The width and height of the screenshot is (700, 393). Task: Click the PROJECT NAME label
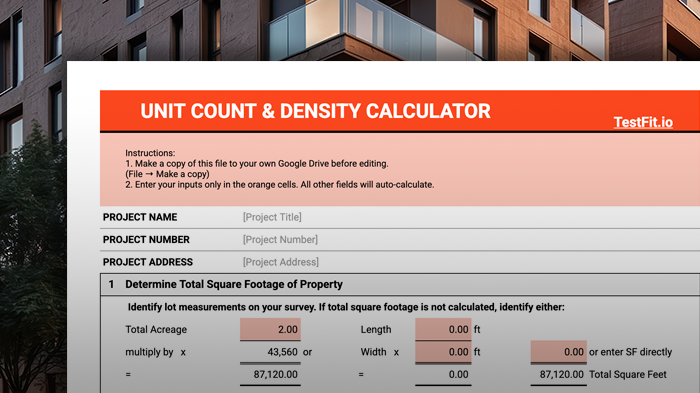tap(140, 217)
